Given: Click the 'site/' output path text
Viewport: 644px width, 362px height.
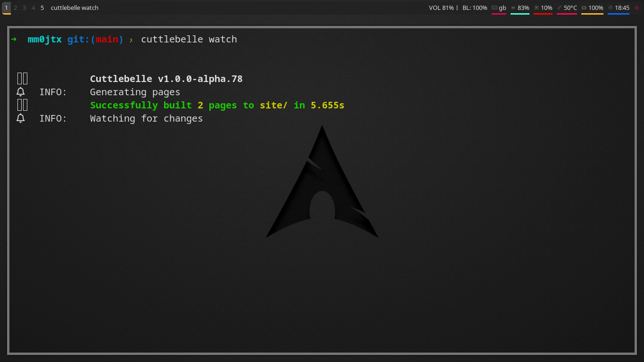Looking at the screenshot, I should click(274, 105).
